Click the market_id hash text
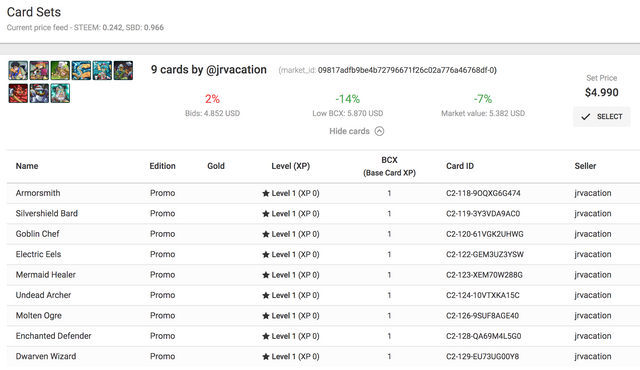Screen dimensions: 640x370 pos(407,70)
